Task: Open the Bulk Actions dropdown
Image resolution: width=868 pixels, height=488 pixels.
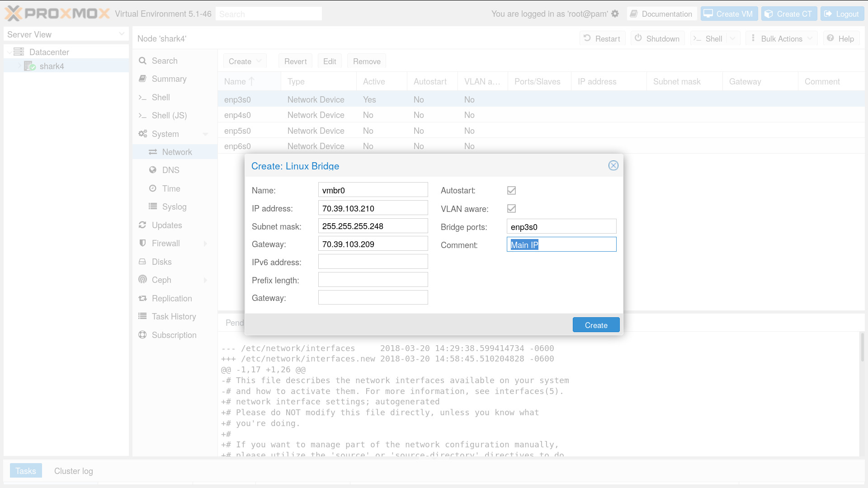Action: click(781, 39)
